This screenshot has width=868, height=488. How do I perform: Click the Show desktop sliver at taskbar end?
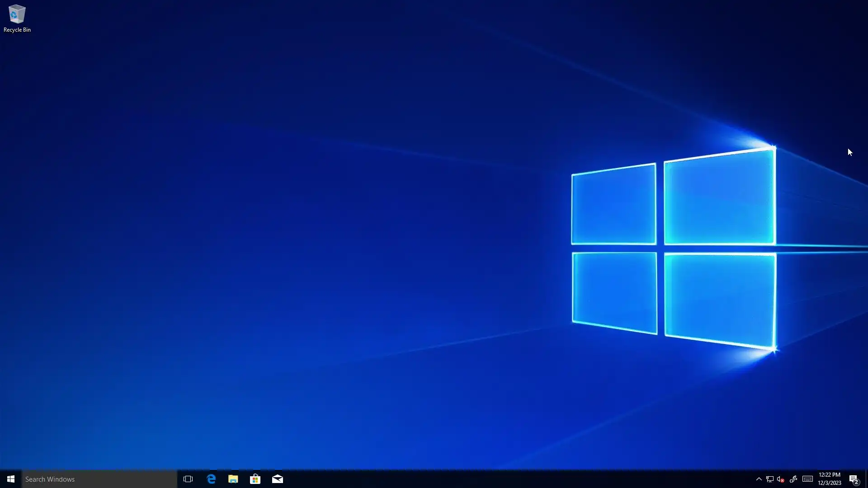coord(866,479)
